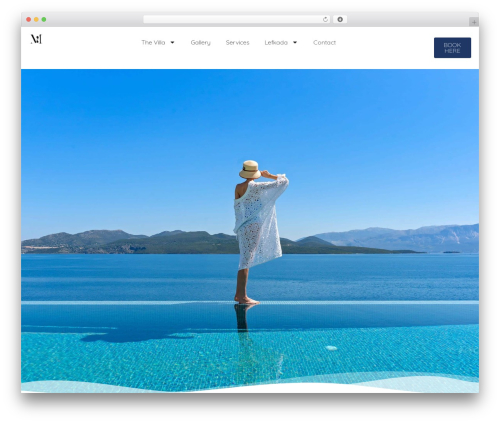Click the hero pool photo
Viewport: 500px width, 423px height.
250,231
